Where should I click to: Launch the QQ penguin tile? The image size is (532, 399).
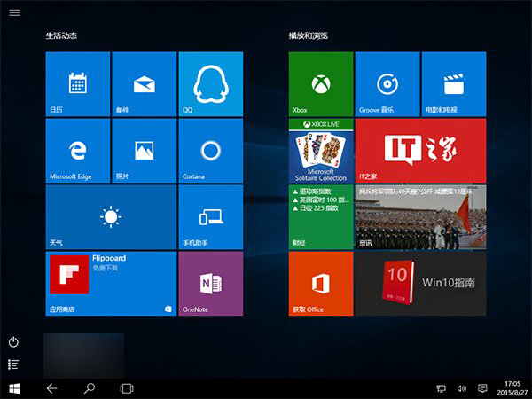[211, 84]
